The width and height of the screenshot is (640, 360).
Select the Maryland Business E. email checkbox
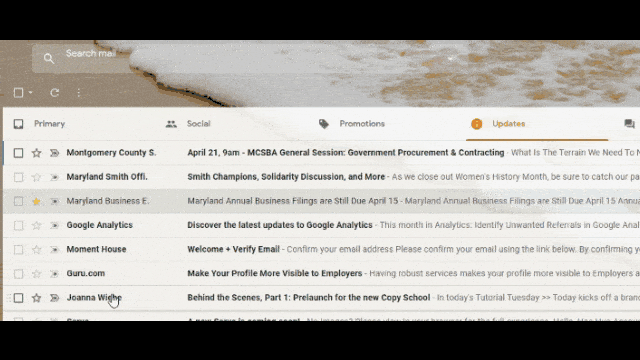tap(18, 201)
